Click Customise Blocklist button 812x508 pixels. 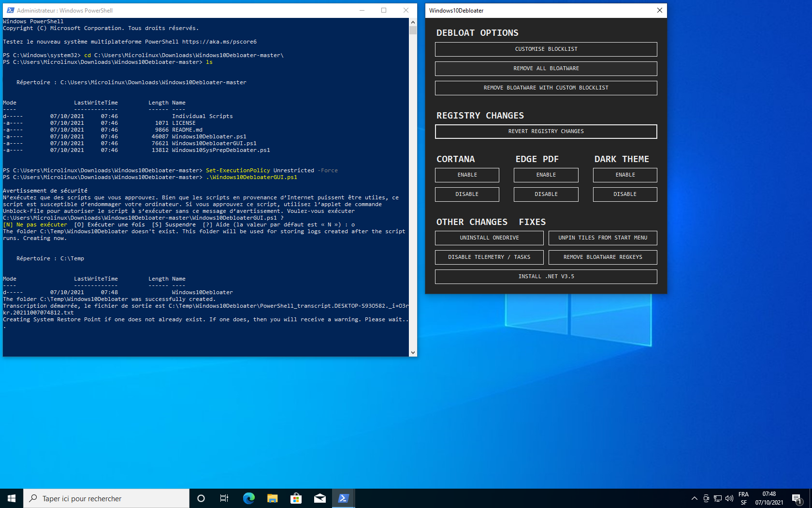[546, 49]
